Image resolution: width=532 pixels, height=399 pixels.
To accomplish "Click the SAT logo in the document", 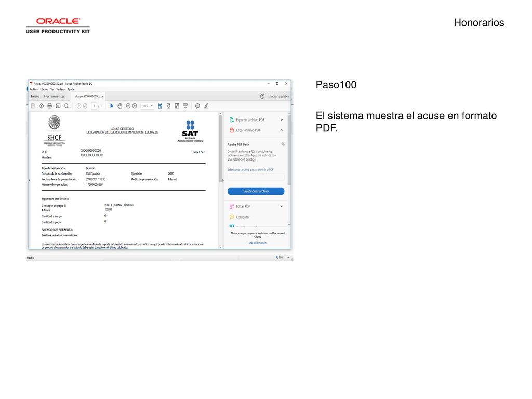I will [190, 131].
